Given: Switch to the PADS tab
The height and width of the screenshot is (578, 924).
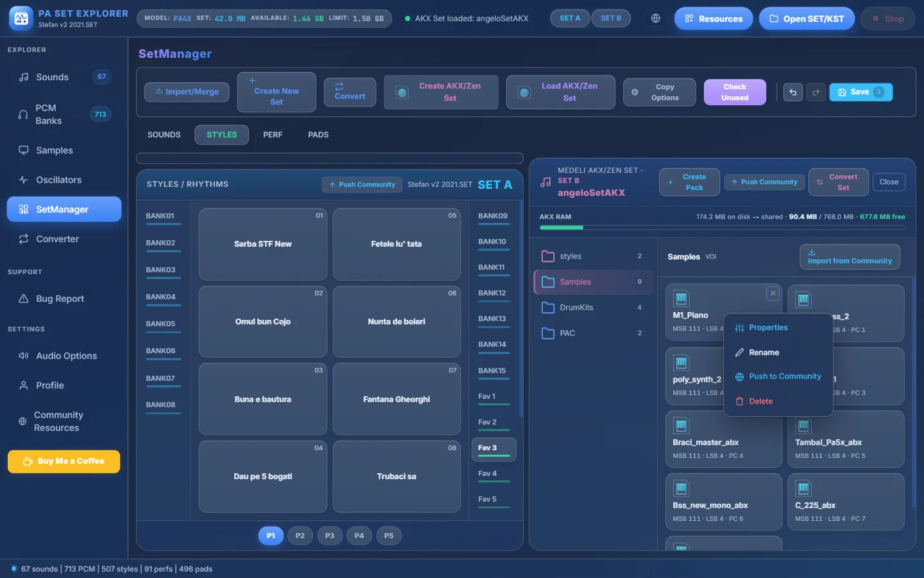Looking at the screenshot, I should (318, 135).
